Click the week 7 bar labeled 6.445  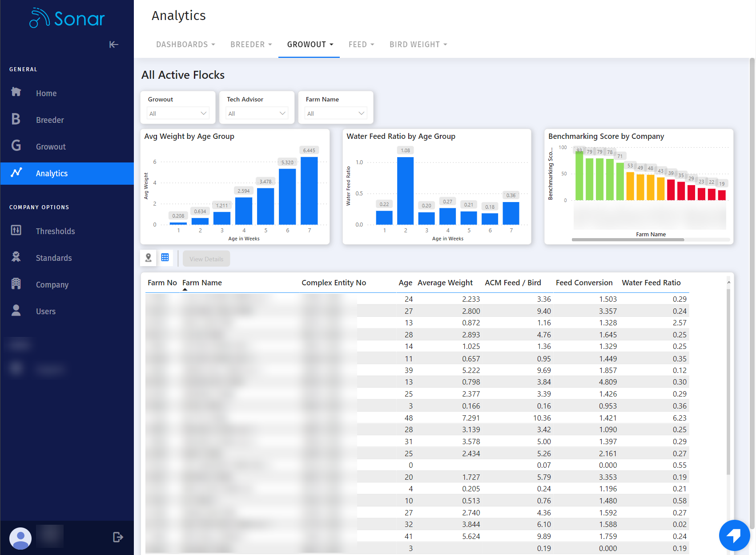[x=309, y=190]
